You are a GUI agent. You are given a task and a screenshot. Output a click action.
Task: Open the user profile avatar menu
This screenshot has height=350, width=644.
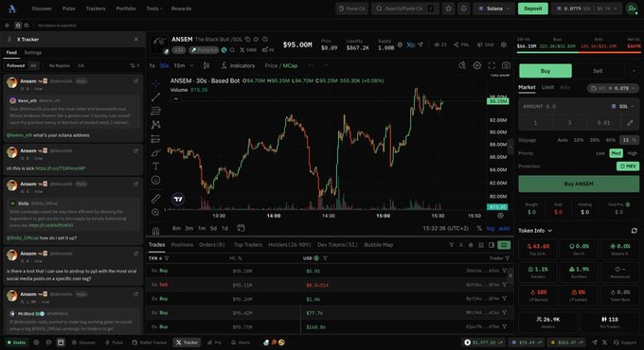(632, 9)
